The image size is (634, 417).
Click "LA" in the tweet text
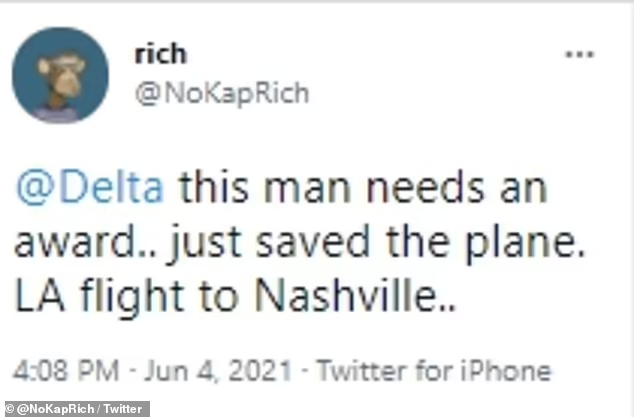pyautogui.click(x=36, y=294)
